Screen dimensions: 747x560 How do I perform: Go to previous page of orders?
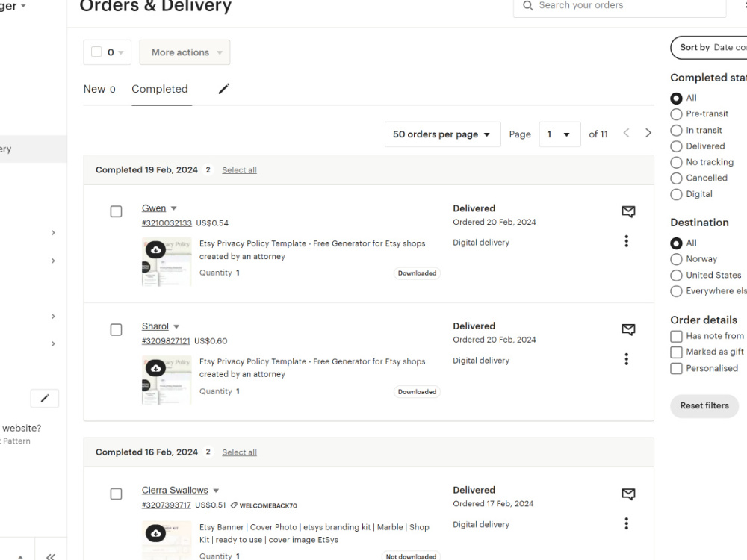click(x=627, y=133)
